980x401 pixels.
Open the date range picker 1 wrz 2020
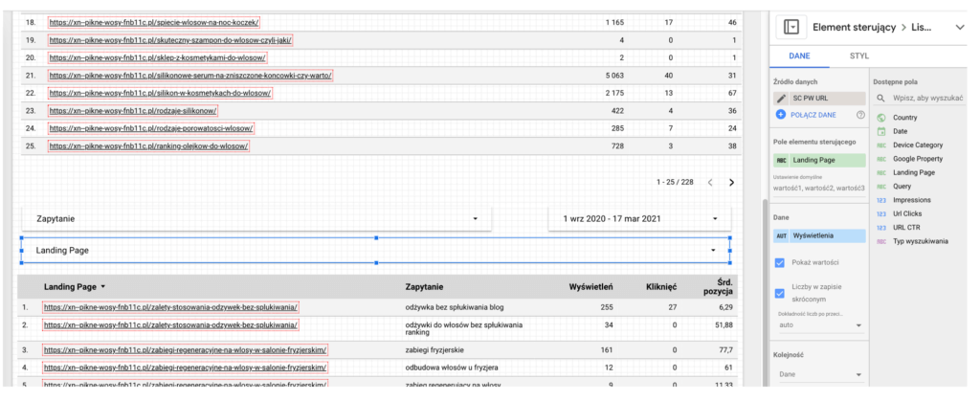point(638,219)
